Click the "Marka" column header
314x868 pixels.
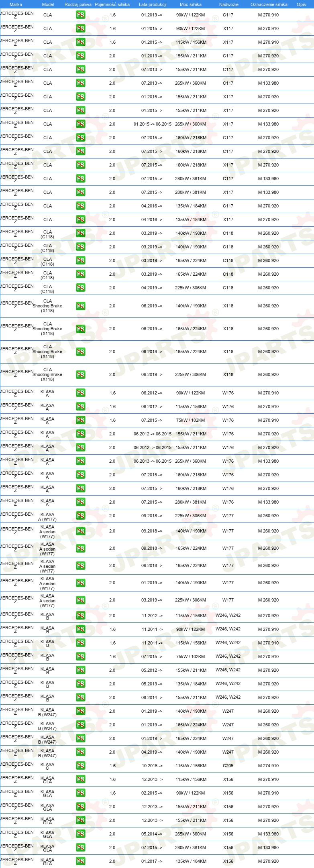pyautogui.click(x=16, y=4)
